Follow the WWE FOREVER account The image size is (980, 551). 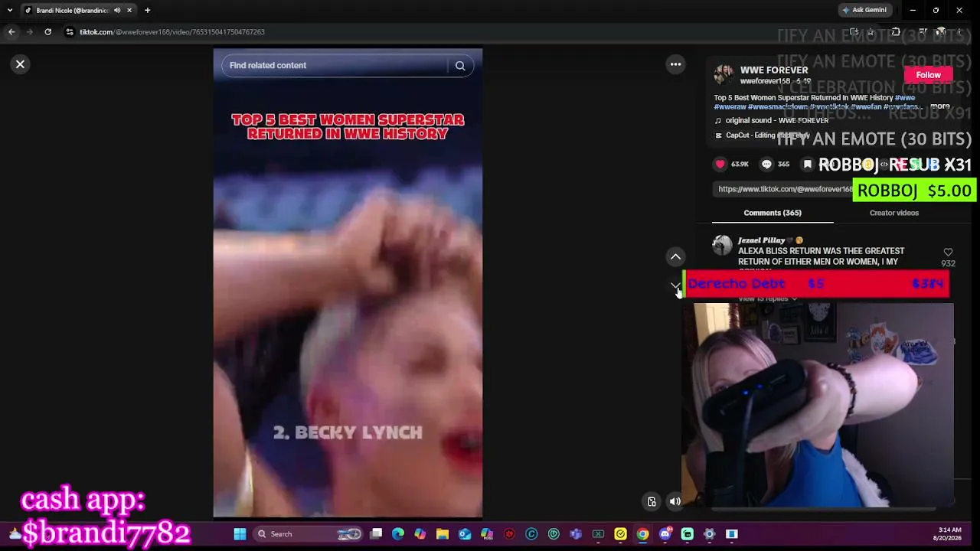[x=928, y=75]
